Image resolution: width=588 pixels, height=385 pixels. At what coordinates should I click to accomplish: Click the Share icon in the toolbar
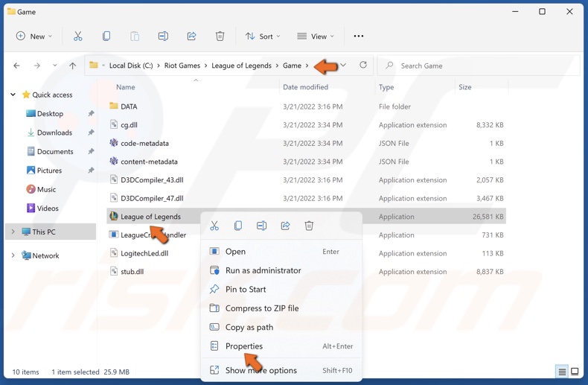coord(191,36)
